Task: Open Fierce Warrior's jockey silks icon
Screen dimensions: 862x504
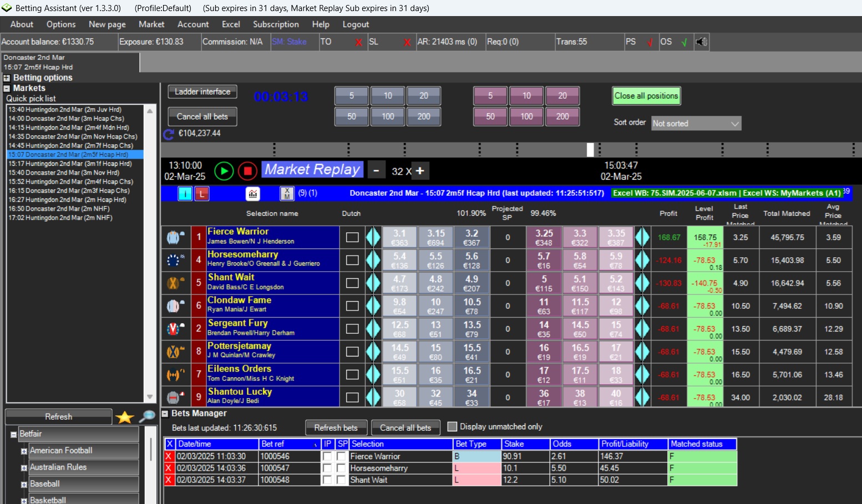Action: click(x=175, y=237)
